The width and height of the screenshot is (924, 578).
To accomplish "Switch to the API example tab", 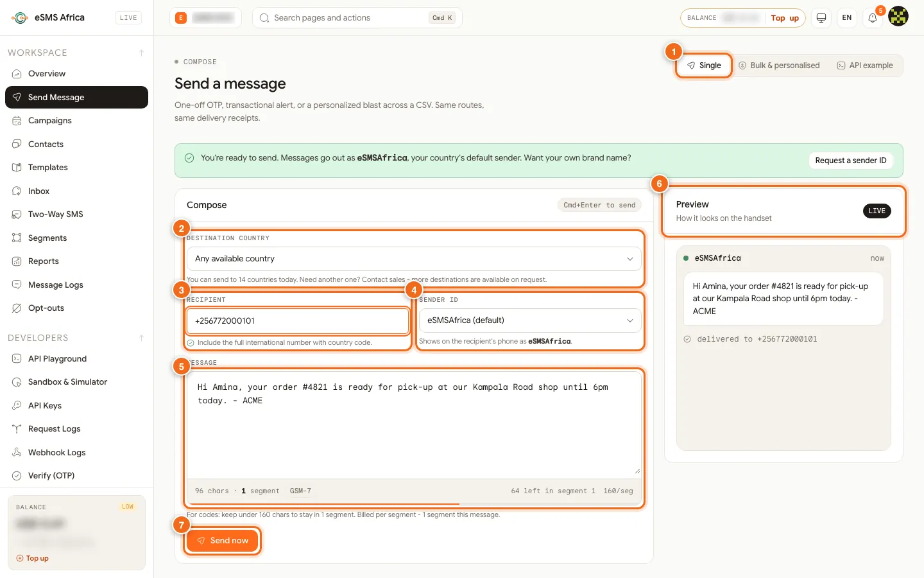I will click(865, 66).
